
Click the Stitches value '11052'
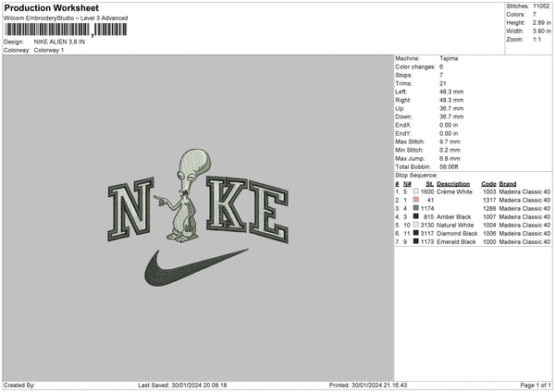click(x=541, y=6)
